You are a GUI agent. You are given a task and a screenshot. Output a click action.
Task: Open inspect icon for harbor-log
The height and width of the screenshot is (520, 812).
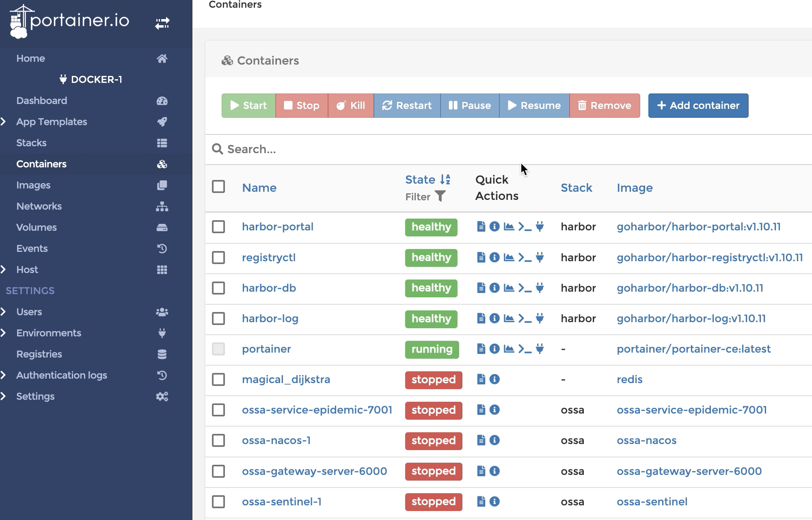point(495,318)
